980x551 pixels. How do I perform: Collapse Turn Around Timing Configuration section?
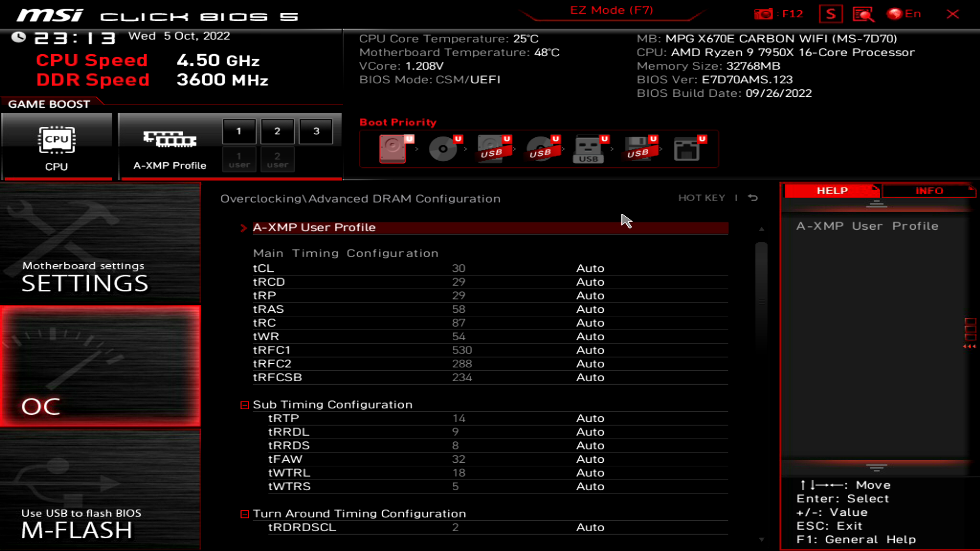(x=244, y=514)
